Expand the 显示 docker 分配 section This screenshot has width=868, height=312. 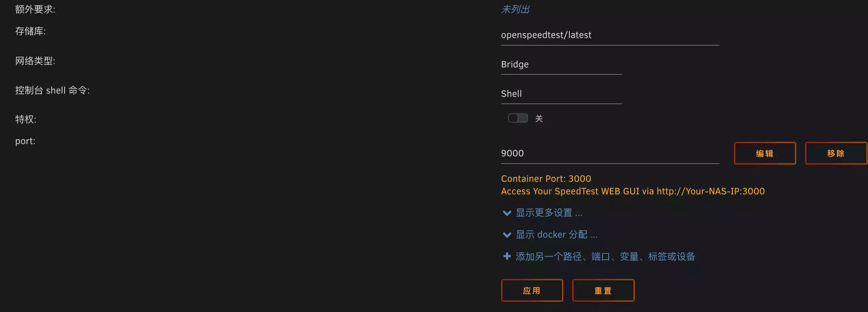pos(556,235)
